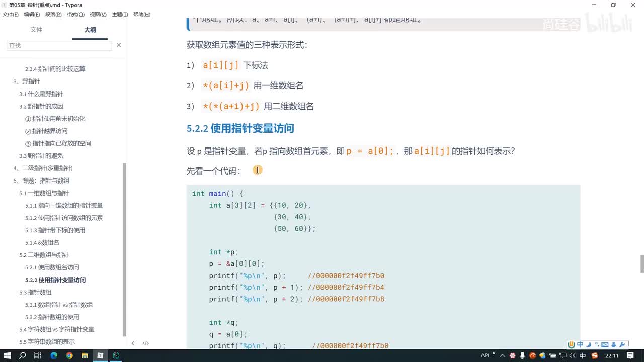Go to ② 指针越界访问 heading
644x362 pixels.
(x=46, y=131)
